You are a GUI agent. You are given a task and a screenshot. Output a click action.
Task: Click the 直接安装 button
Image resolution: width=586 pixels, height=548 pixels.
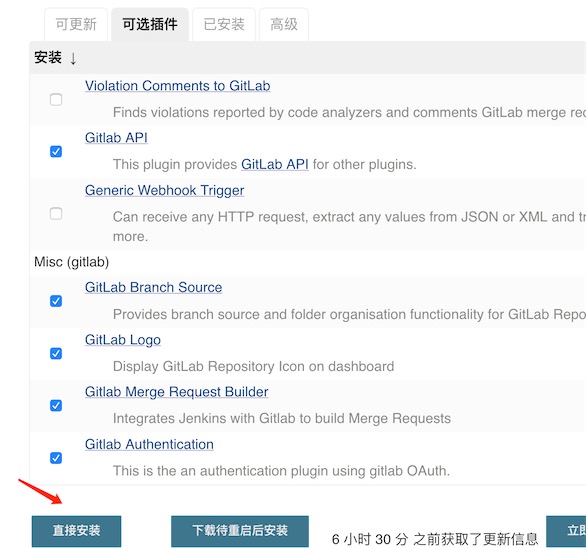click(x=77, y=531)
